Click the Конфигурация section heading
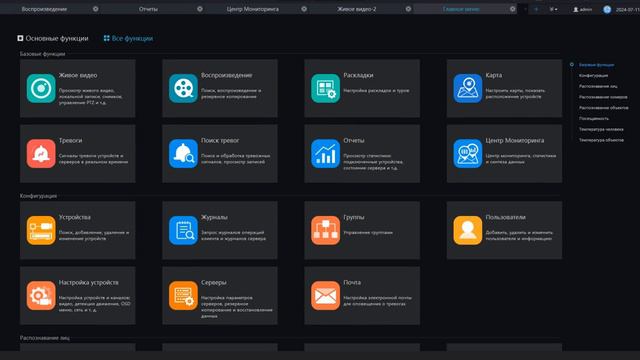 (38, 196)
